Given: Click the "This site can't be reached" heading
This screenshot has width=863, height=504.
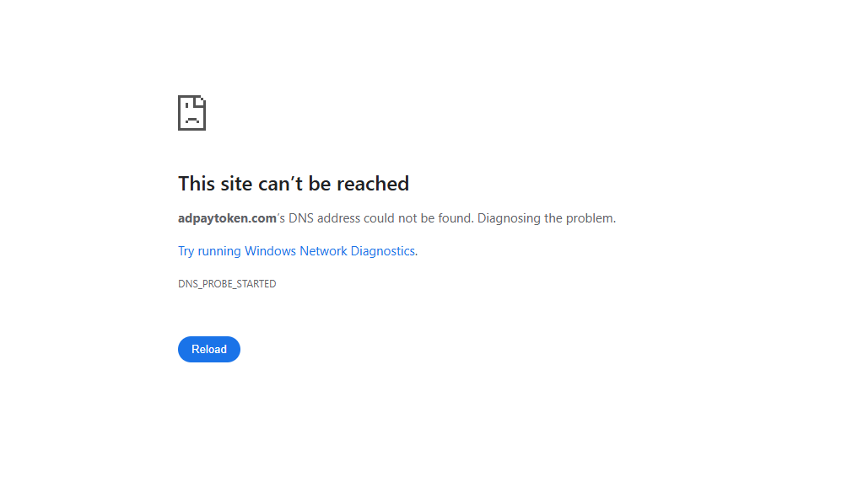Looking at the screenshot, I should click(294, 184).
